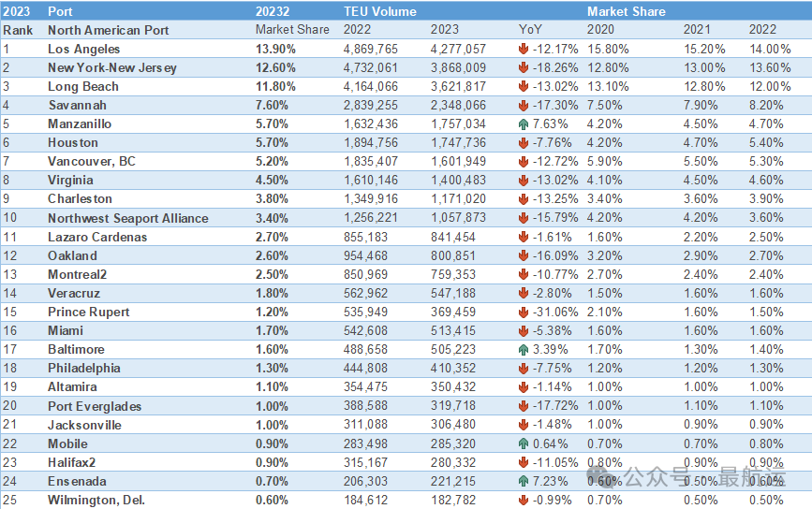
Task: Click Prince Rupert YoY value -31.06%
Action: tap(555, 312)
